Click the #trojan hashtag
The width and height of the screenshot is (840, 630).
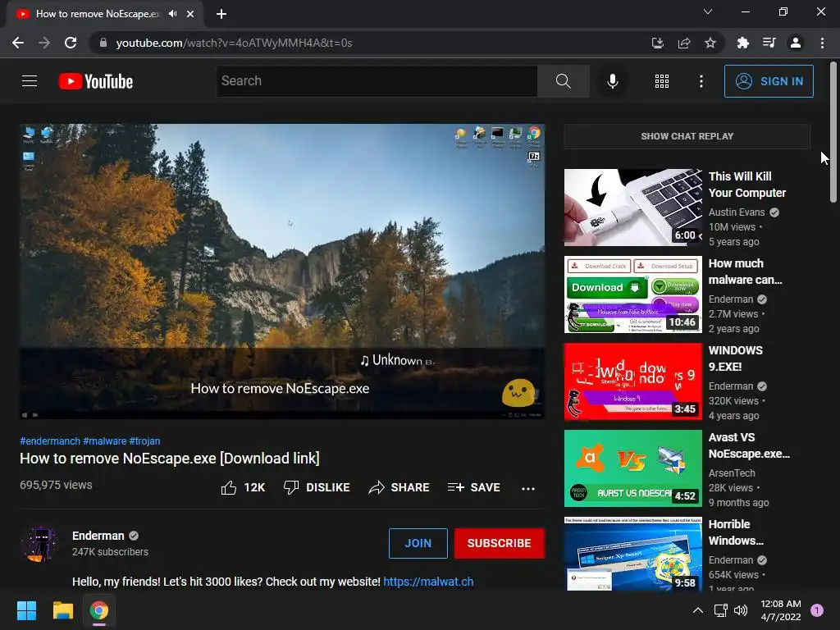coord(144,441)
